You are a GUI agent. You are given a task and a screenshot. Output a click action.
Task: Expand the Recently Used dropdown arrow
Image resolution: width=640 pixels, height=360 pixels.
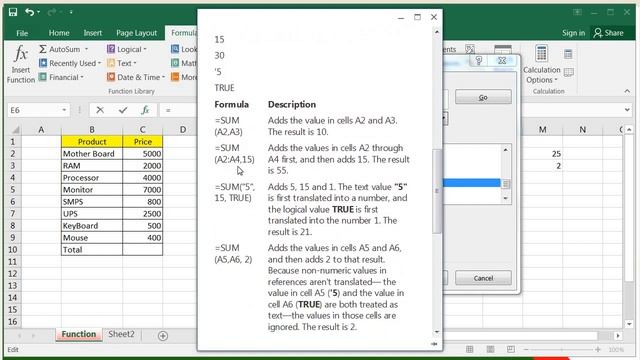tap(99, 63)
